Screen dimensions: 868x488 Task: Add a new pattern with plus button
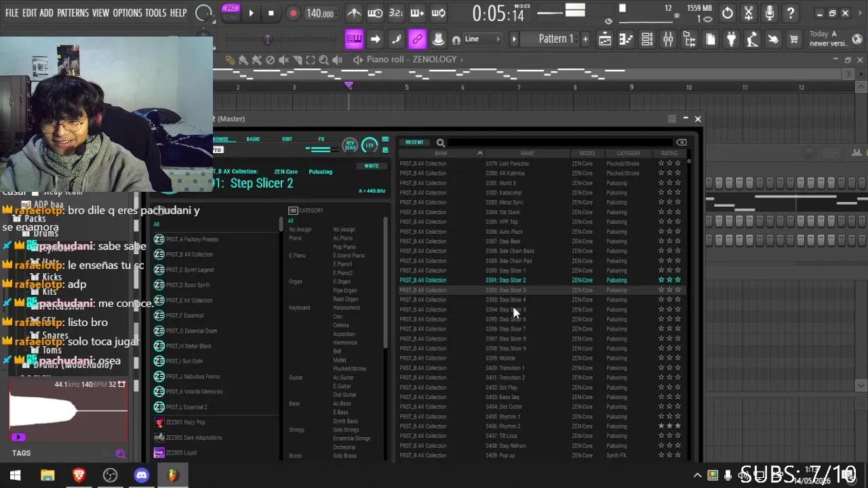tap(585, 39)
